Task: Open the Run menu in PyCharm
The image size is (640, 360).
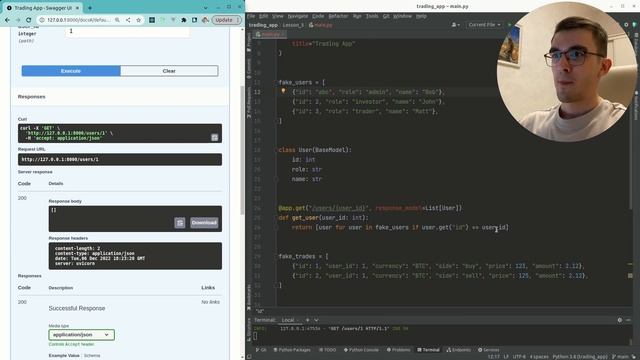Action: 357,16
